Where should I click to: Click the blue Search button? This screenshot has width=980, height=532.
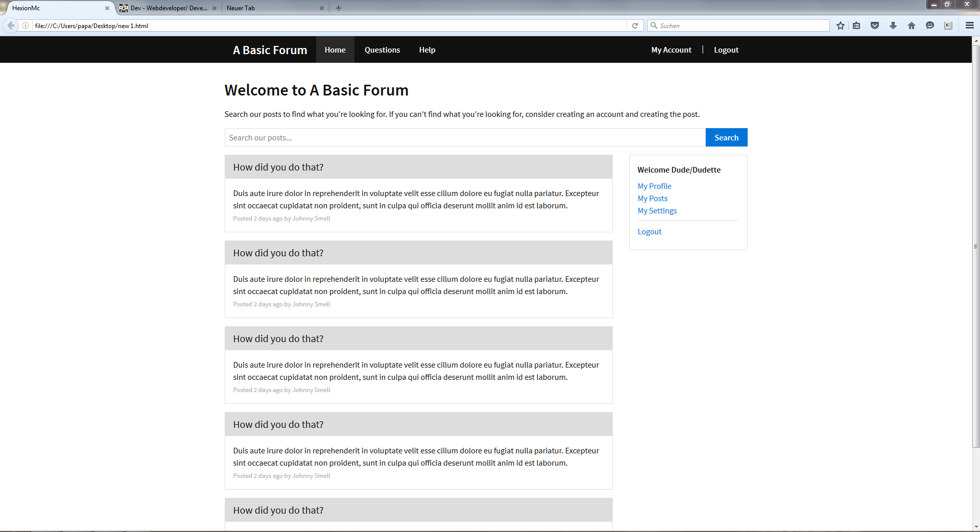(x=726, y=137)
